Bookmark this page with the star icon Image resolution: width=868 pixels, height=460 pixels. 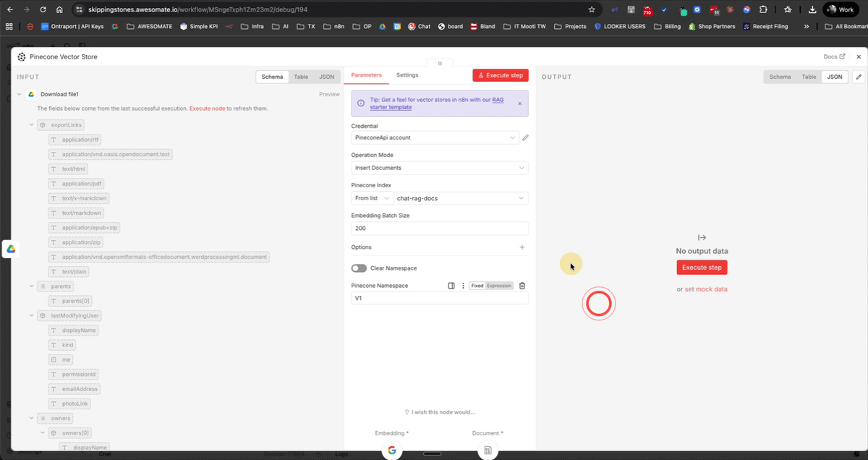592,9
